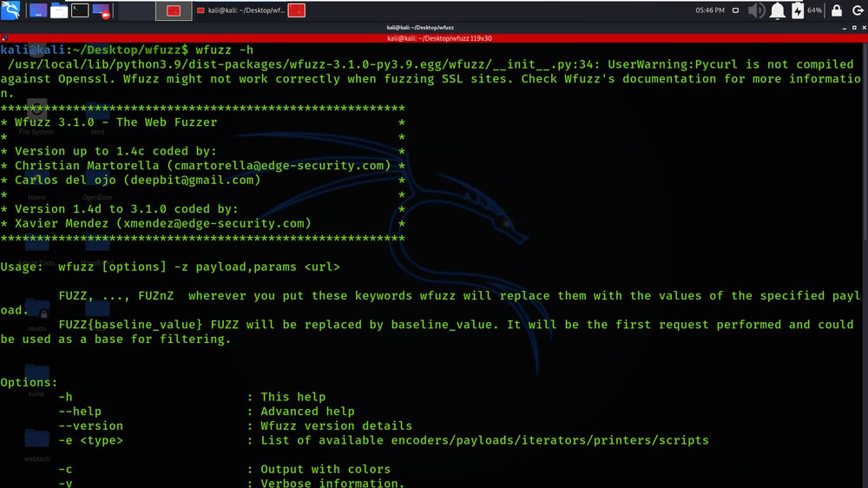Screen dimensions: 868x488
Task: Open the file manager folder launcher
Action: (59, 10)
